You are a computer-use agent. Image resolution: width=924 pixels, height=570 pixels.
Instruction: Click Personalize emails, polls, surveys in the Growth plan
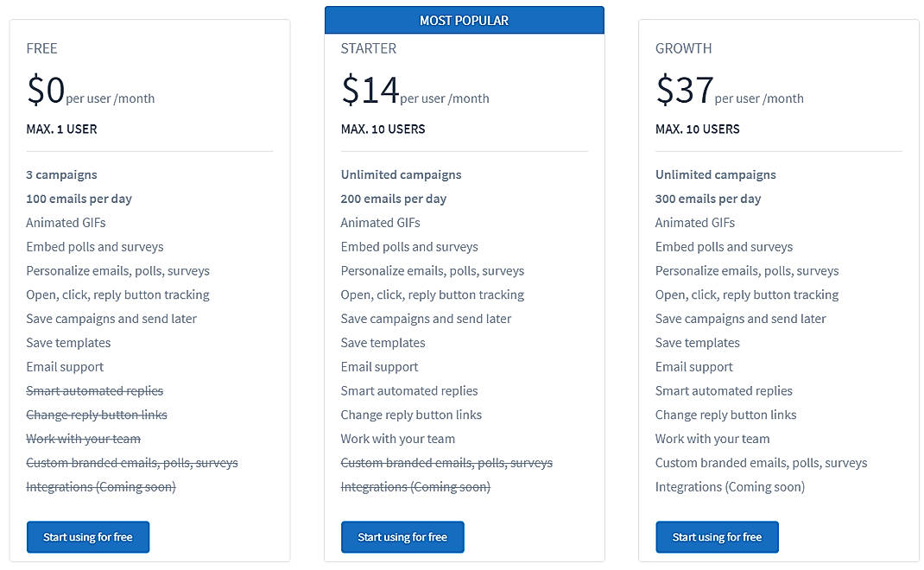pyautogui.click(x=747, y=271)
